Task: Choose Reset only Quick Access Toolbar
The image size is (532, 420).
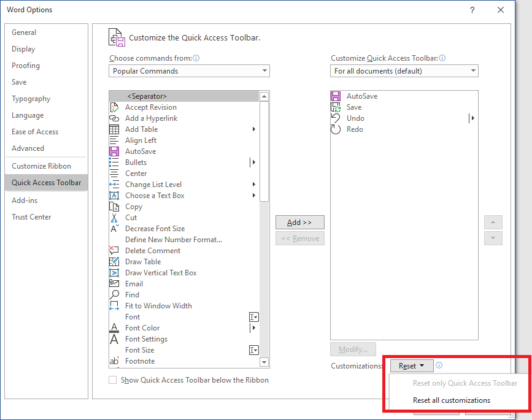Action: point(465,383)
